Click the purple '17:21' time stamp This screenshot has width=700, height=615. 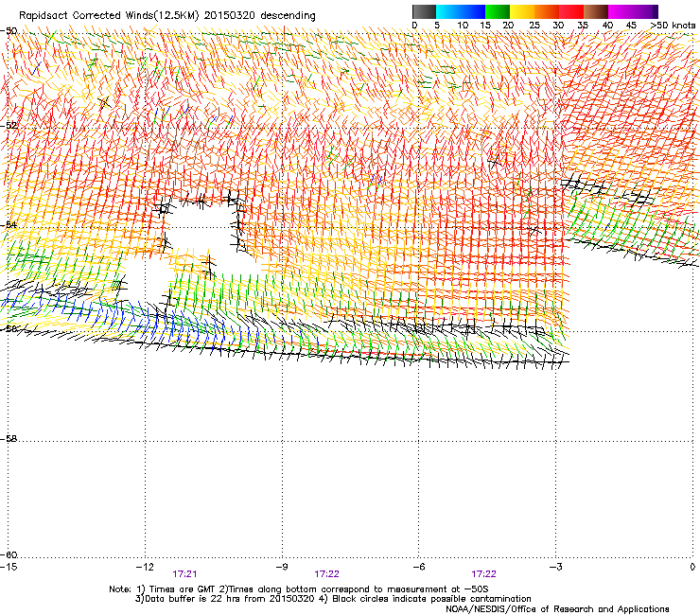(x=184, y=574)
